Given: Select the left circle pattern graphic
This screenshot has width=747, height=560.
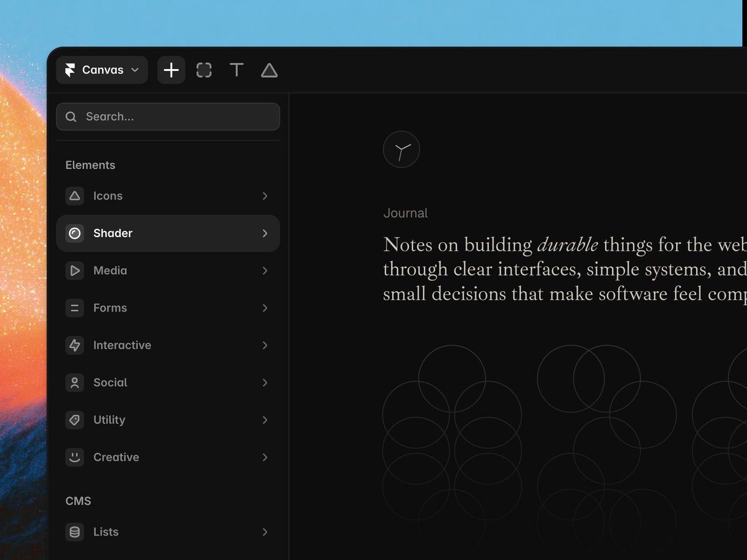Looking at the screenshot, I should pyautogui.click(x=452, y=451).
